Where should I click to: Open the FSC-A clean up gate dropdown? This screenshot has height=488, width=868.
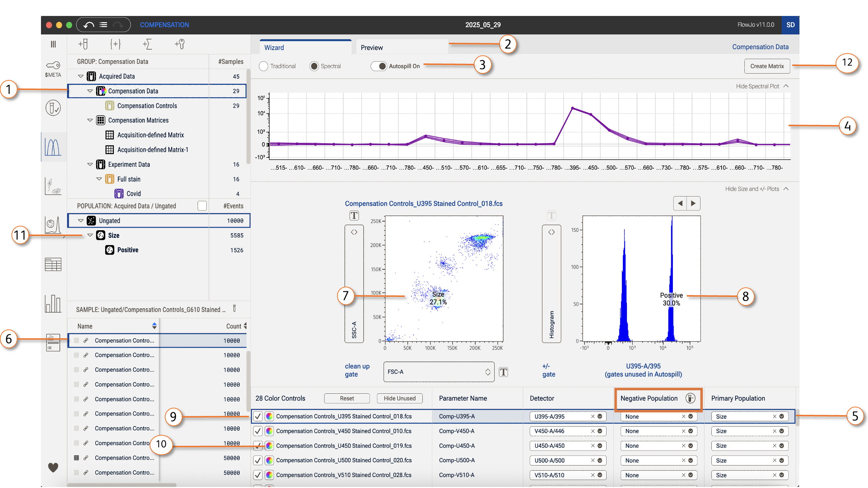point(439,372)
